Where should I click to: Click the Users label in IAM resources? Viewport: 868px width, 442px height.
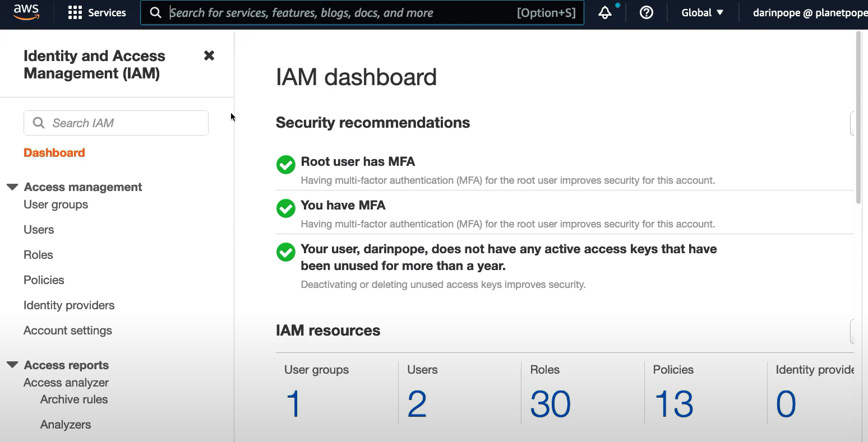point(422,370)
